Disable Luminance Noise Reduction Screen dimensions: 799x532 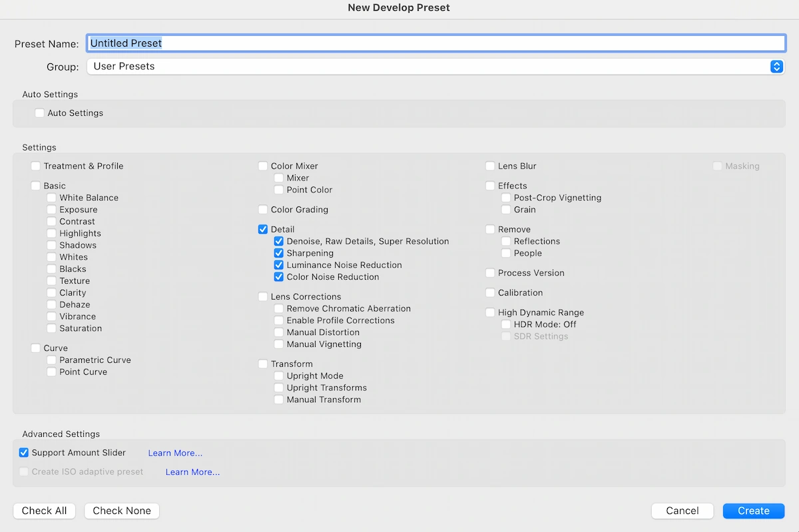pos(278,265)
